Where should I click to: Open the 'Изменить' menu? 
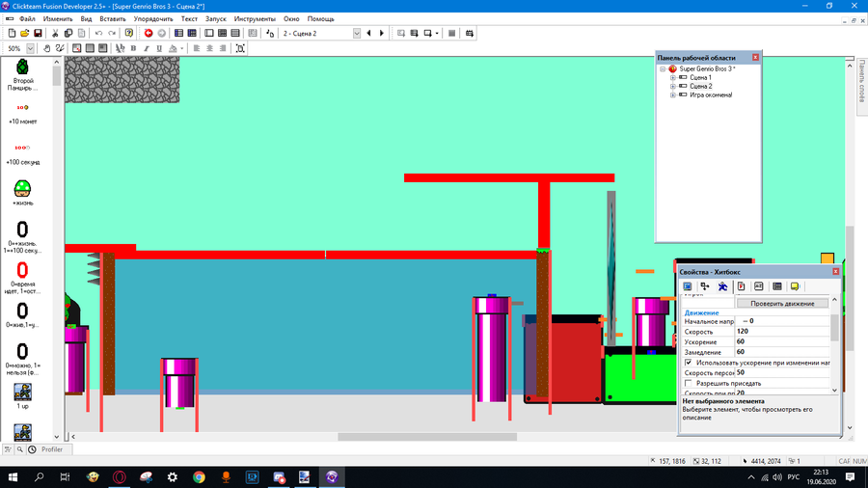click(x=58, y=19)
